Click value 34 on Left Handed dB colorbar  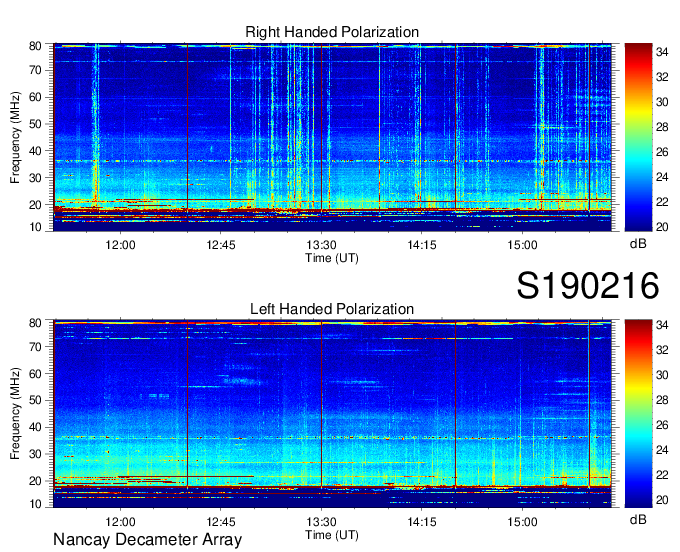[x=662, y=325]
